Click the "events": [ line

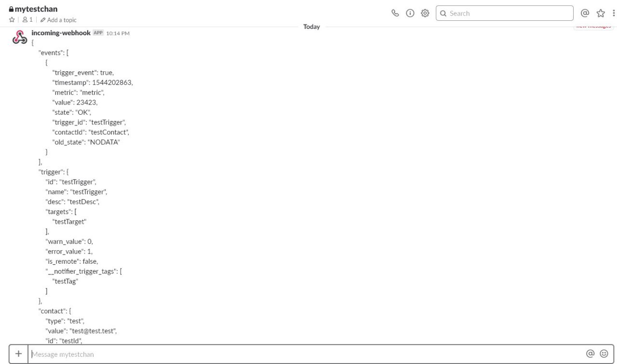coord(54,53)
